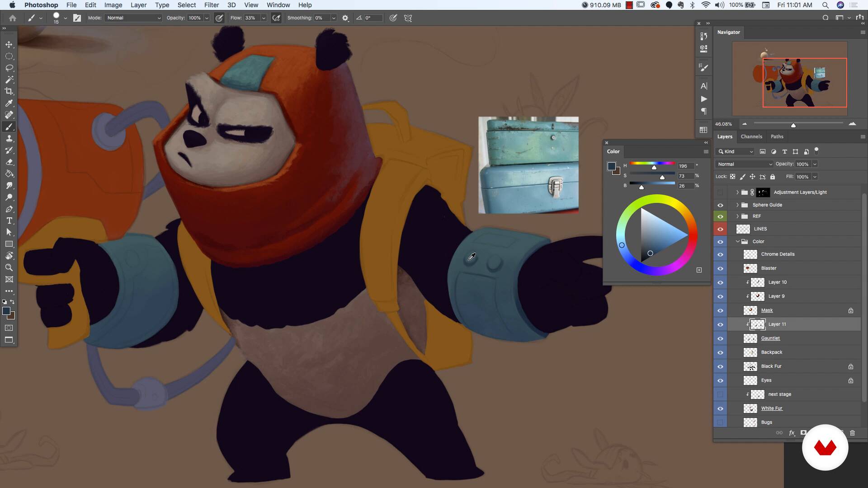This screenshot has width=868, height=488.
Task: Select the Clone Stamp tool
Action: (x=9, y=138)
